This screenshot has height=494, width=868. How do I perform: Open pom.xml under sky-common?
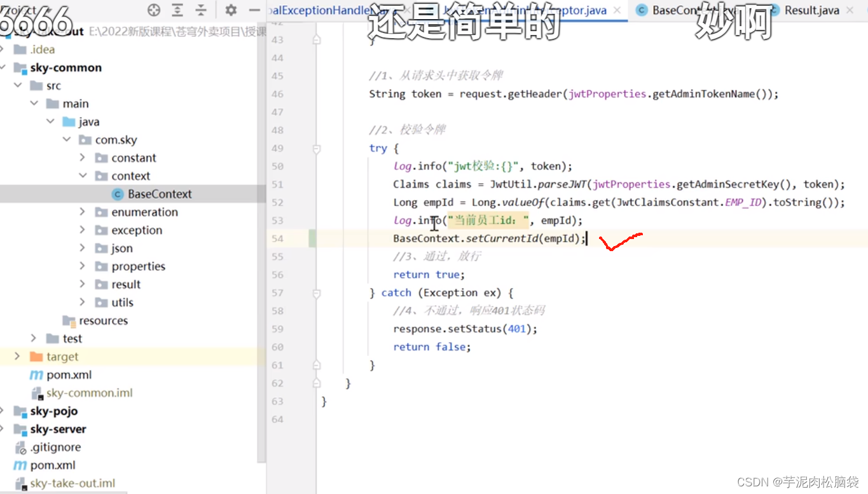pos(69,374)
